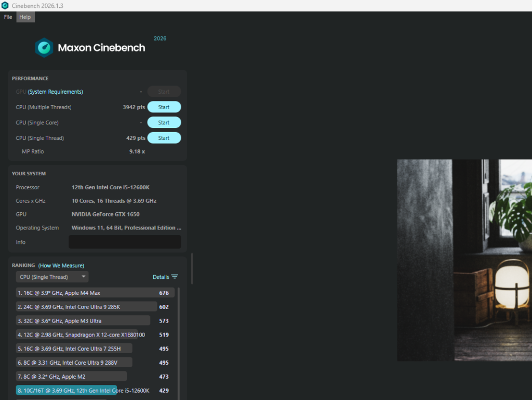Click the 429 pts single-thread score
Viewport: 532px width, 400px height.
[x=136, y=138]
